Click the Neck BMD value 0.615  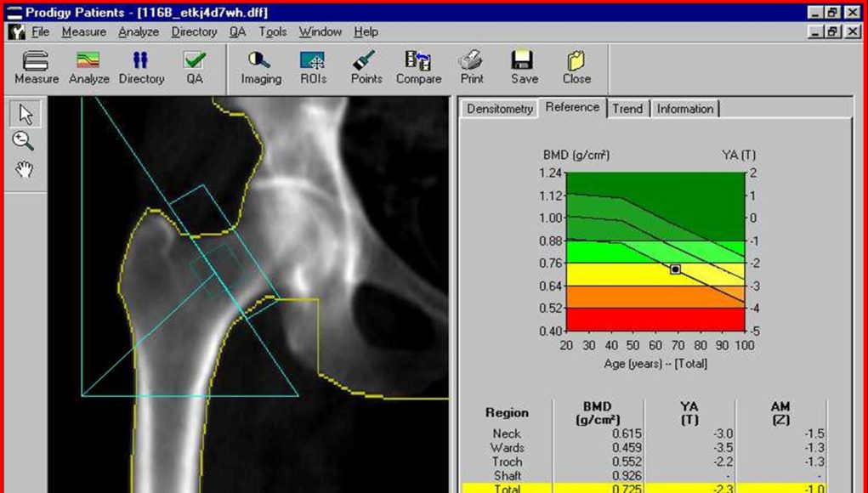(627, 434)
